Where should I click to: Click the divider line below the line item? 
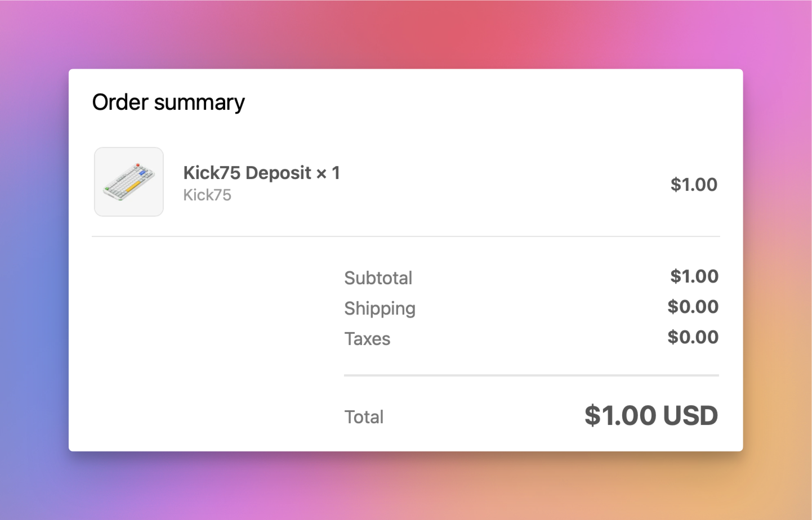(x=405, y=236)
